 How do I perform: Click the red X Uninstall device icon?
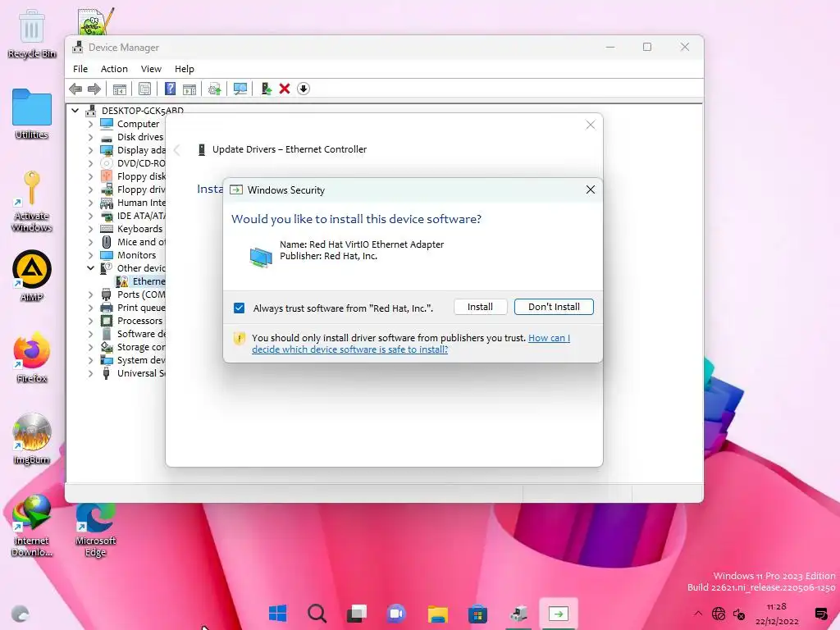[285, 89]
